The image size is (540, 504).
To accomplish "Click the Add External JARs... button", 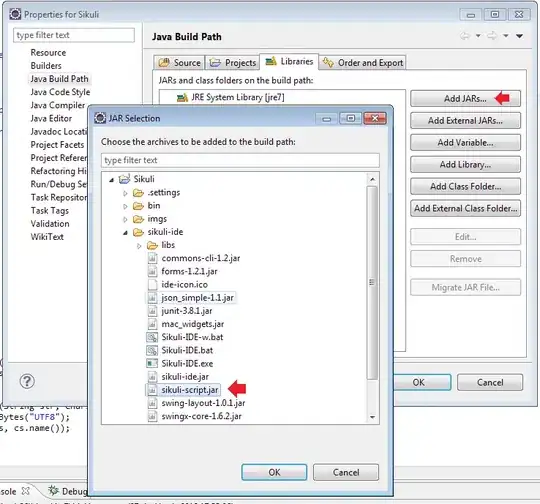I will click(x=465, y=121).
